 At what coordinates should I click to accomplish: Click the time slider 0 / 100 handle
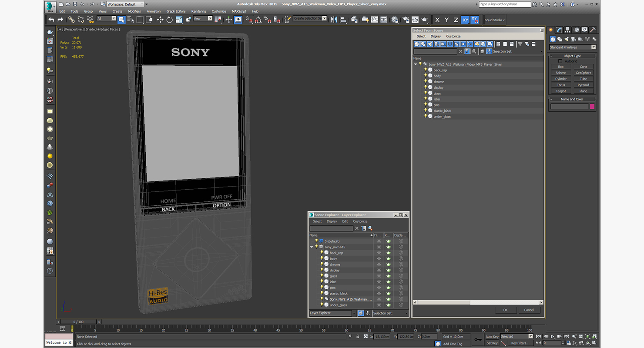point(78,322)
